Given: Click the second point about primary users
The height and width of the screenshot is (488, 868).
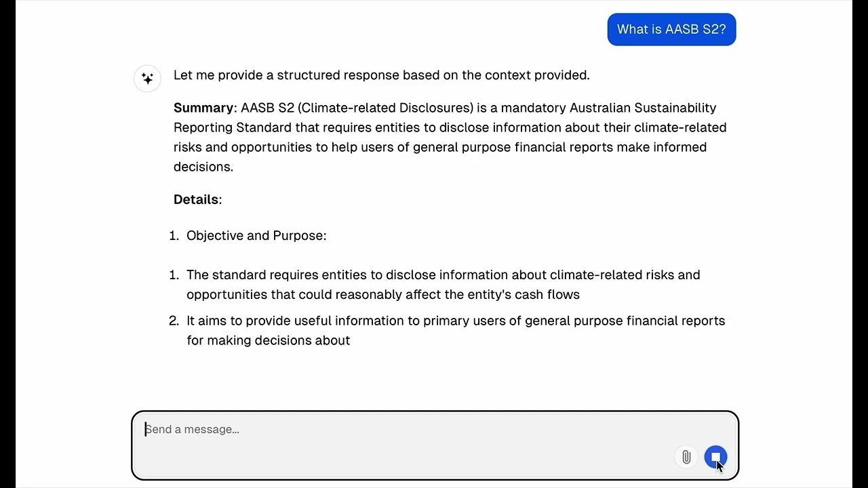Looking at the screenshot, I should point(455,330).
